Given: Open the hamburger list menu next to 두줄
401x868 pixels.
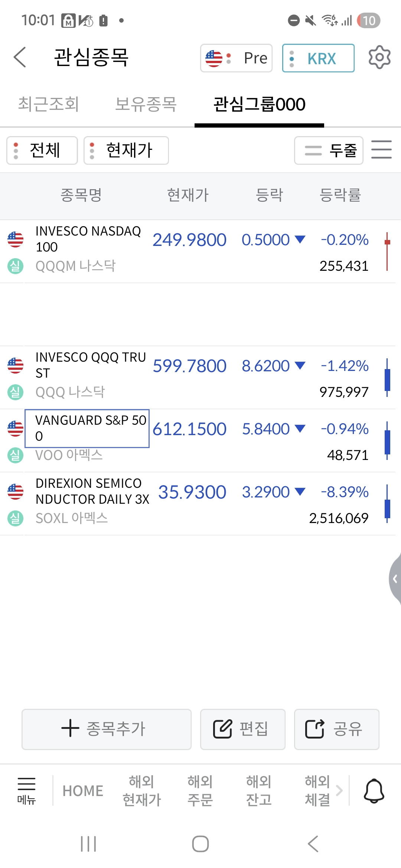Looking at the screenshot, I should pyautogui.click(x=381, y=150).
